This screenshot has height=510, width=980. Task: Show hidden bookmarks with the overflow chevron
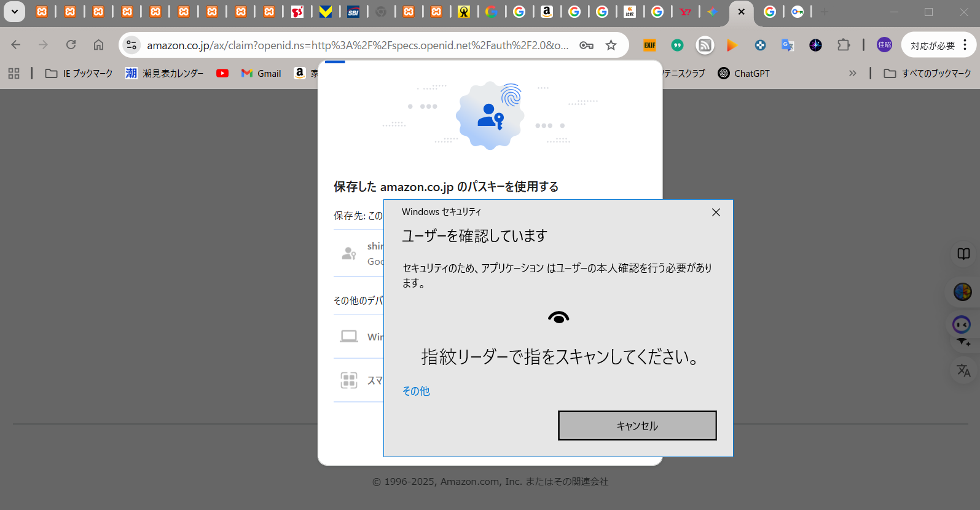point(852,73)
